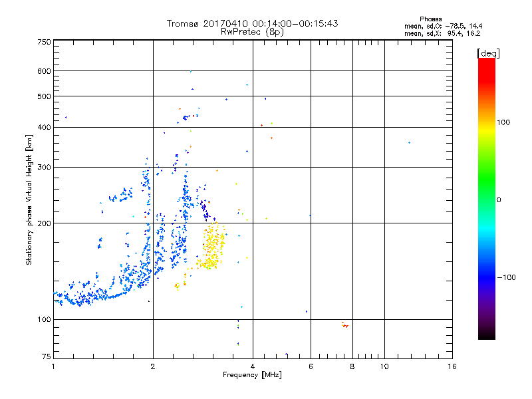The height and width of the screenshot is (399, 532).
Task: Click the colorbar label '100'
Action: [503, 122]
